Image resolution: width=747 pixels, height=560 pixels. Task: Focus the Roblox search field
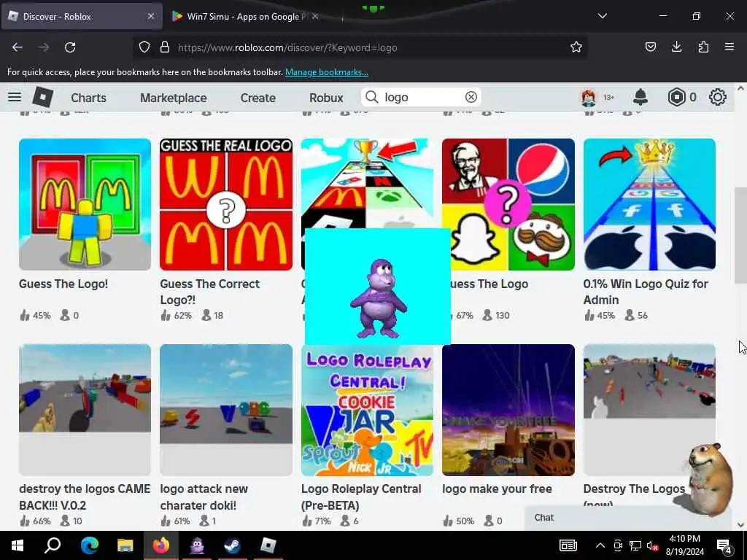422,97
